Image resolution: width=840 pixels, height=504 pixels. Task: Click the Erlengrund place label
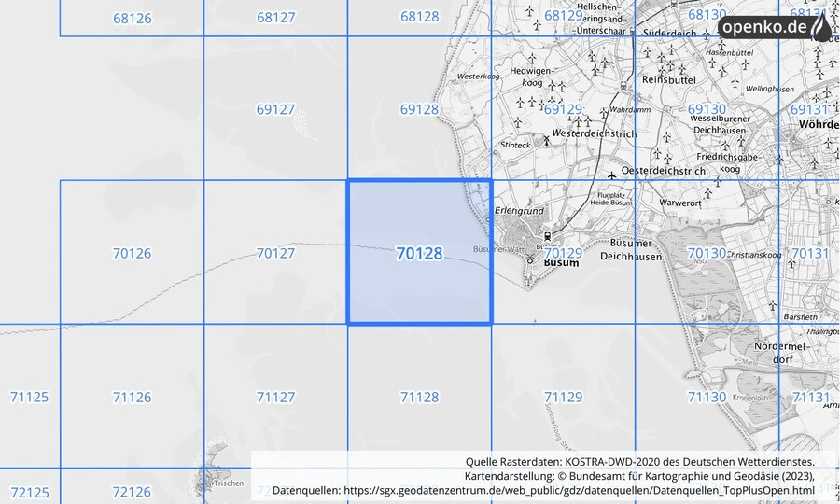click(519, 211)
